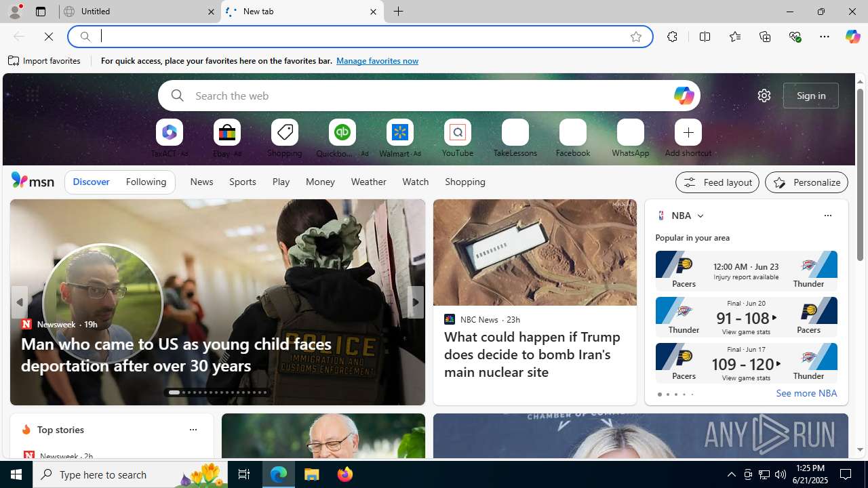Open Copilot from the search box
This screenshot has width=868, height=488.
tap(684, 96)
